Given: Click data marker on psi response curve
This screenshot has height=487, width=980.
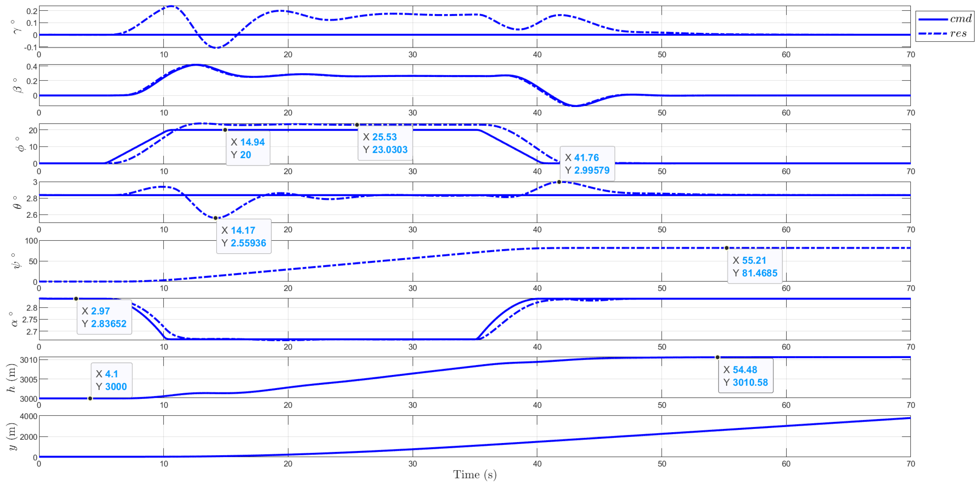Looking at the screenshot, I should point(726,248).
